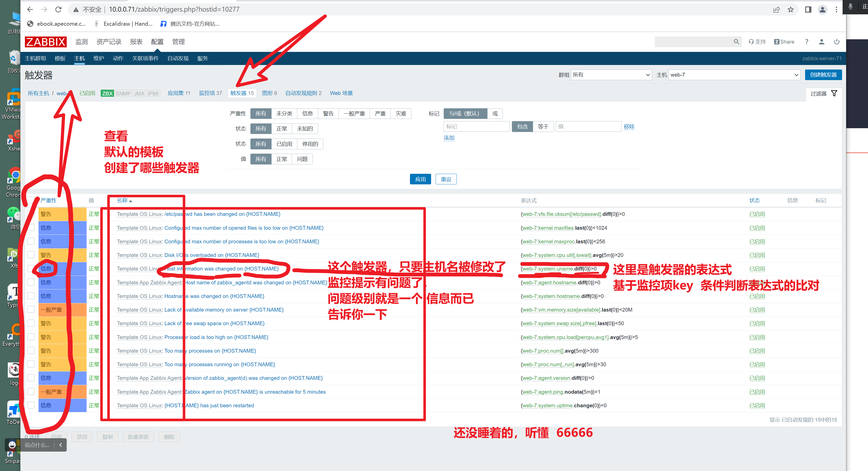Sort the table by the 状态 column header
The height and width of the screenshot is (471, 868).
pyautogui.click(x=754, y=200)
